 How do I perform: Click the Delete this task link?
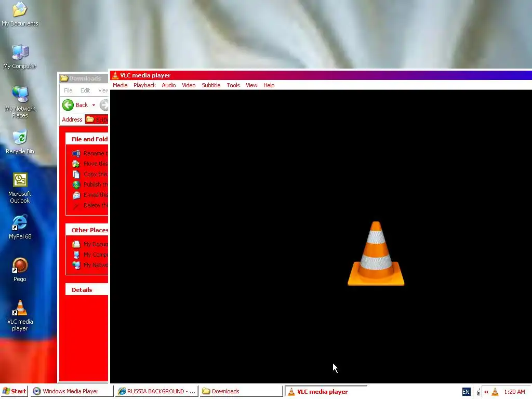[96, 205]
